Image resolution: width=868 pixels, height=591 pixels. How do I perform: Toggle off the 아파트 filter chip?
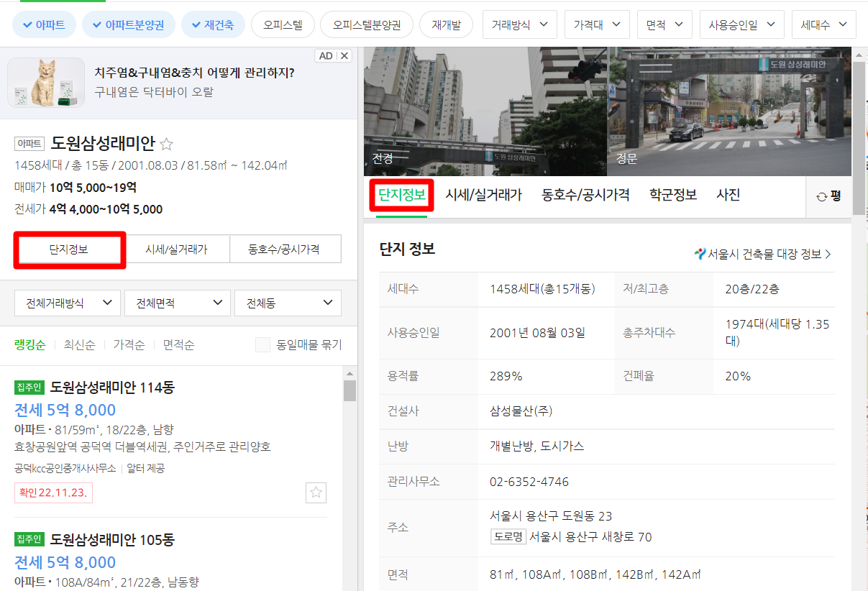(x=44, y=24)
